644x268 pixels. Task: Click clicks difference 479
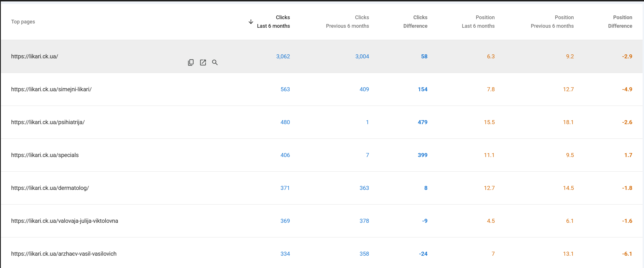(423, 122)
